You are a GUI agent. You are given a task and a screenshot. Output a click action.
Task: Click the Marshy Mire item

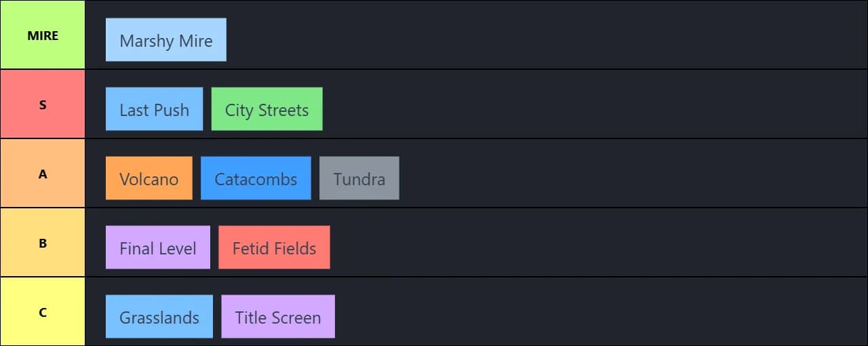[x=165, y=40]
